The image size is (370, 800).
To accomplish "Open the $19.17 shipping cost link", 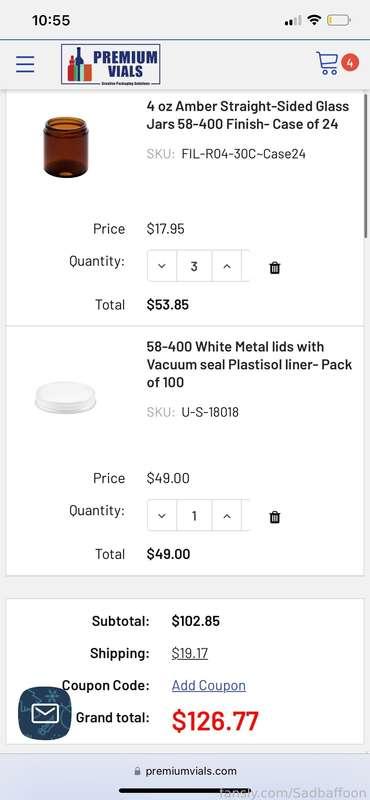I will pos(190,653).
